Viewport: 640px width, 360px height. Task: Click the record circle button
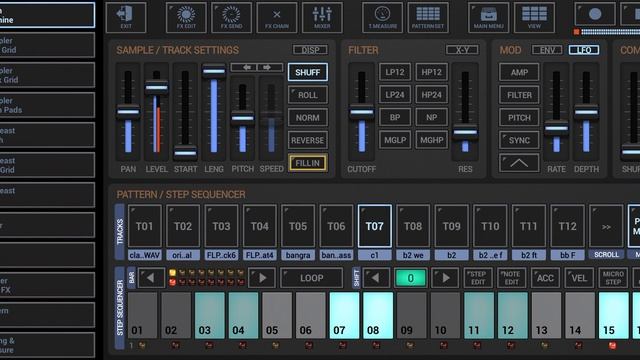(x=595, y=14)
